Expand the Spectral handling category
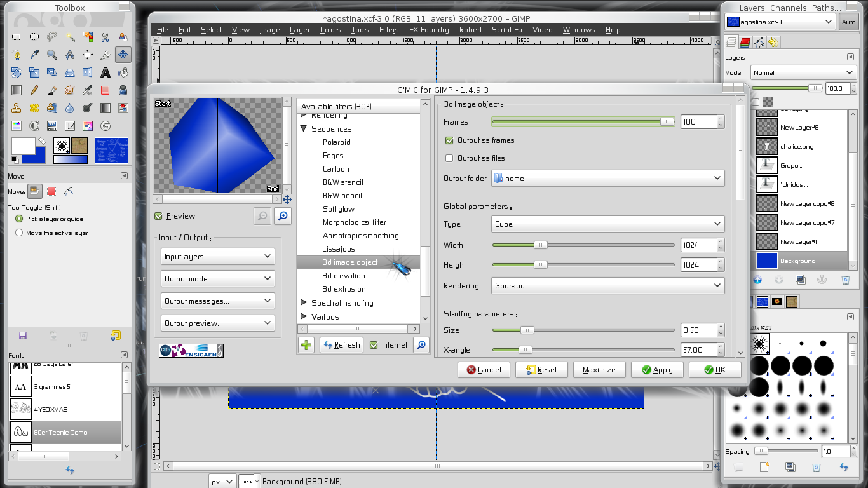Viewport: 868px width, 488px height. (x=304, y=303)
